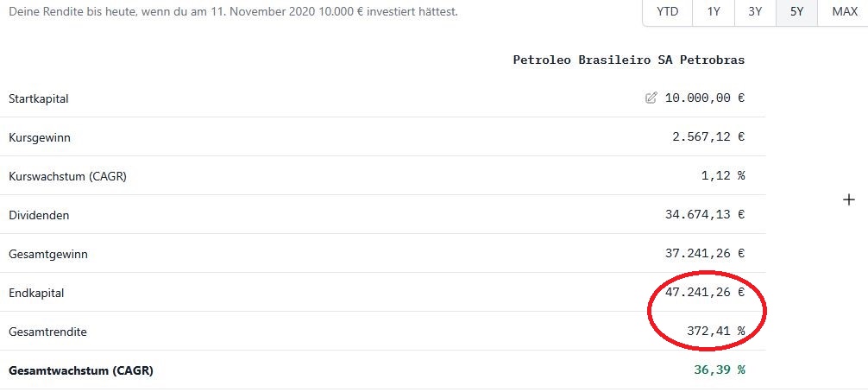Click the Endkapital row label

coord(36,293)
